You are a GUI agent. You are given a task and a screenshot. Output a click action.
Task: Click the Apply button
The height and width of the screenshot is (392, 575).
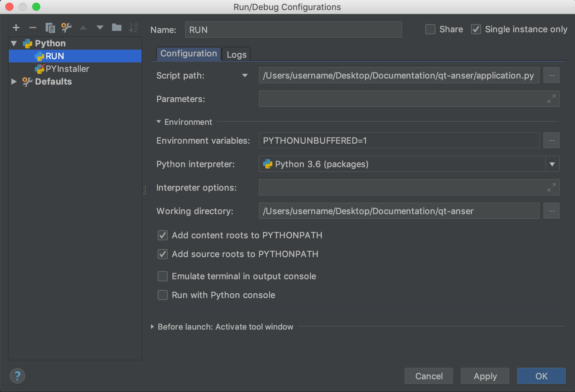pyautogui.click(x=485, y=376)
